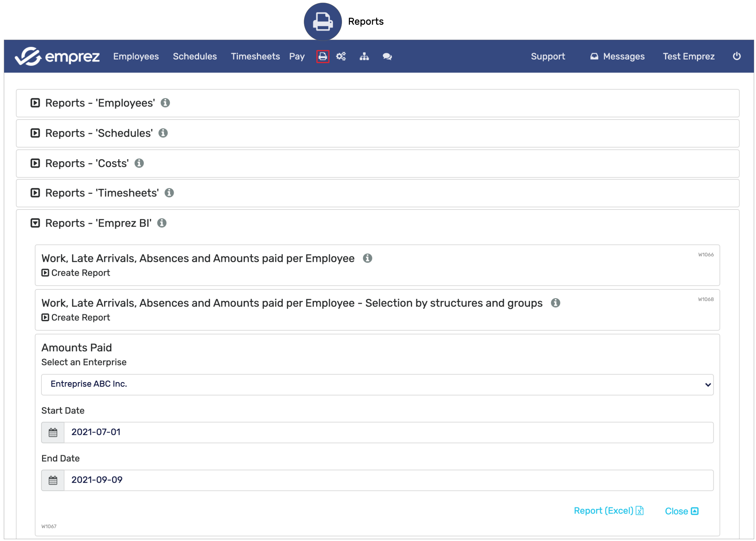Click the End Date input field
Viewport: 756px width, 541px height.
tap(388, 480)
